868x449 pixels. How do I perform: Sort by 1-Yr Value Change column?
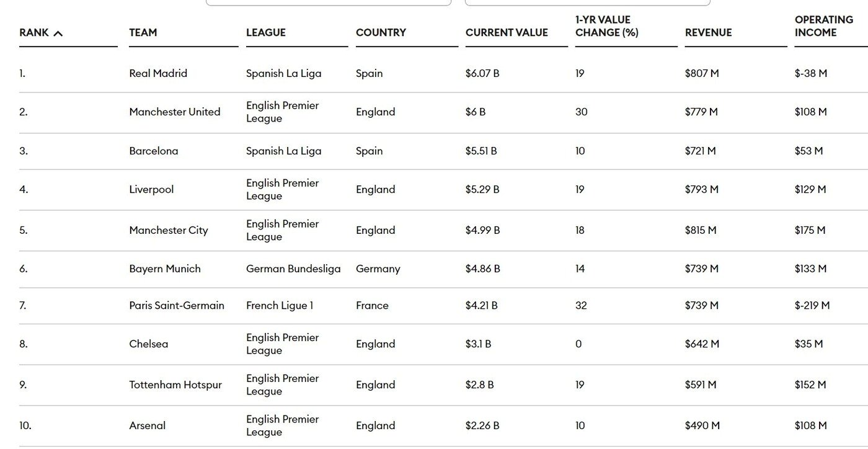click(x=606, y=26)
